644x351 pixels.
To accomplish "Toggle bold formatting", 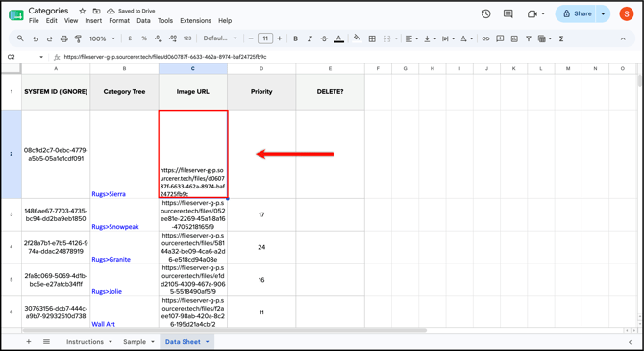I will 295,38.
